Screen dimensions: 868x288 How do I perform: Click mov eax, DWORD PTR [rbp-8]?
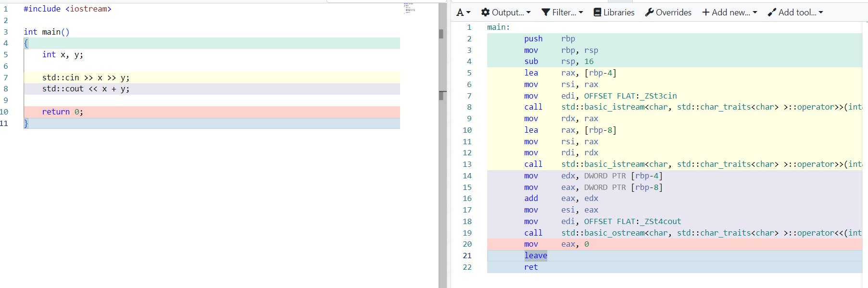593,188
